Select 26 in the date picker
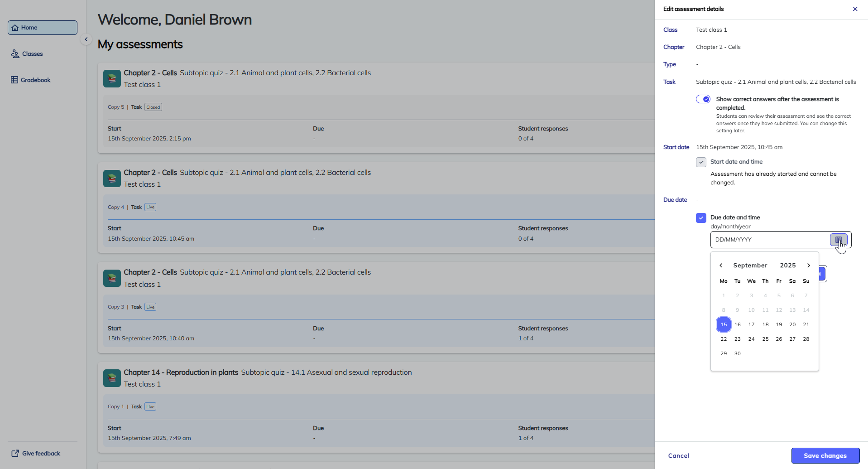 [779, 339]
